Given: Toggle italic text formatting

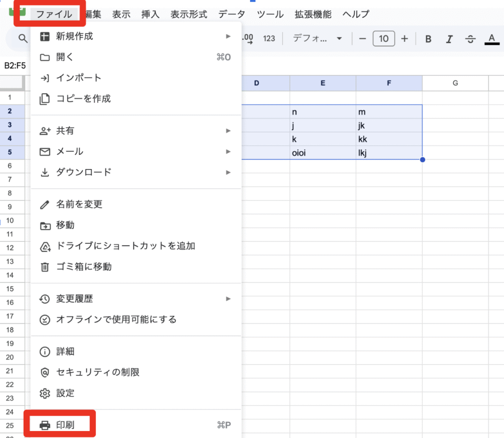Looking at the screenshot, I should pyautogui.click(x=449, y=39).
